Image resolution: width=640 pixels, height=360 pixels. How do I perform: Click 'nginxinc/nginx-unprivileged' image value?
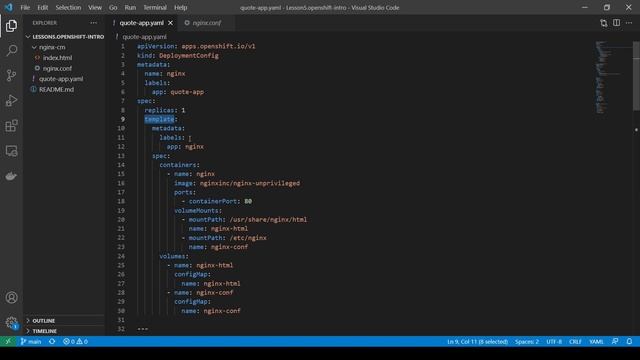[x=250, y=183]
